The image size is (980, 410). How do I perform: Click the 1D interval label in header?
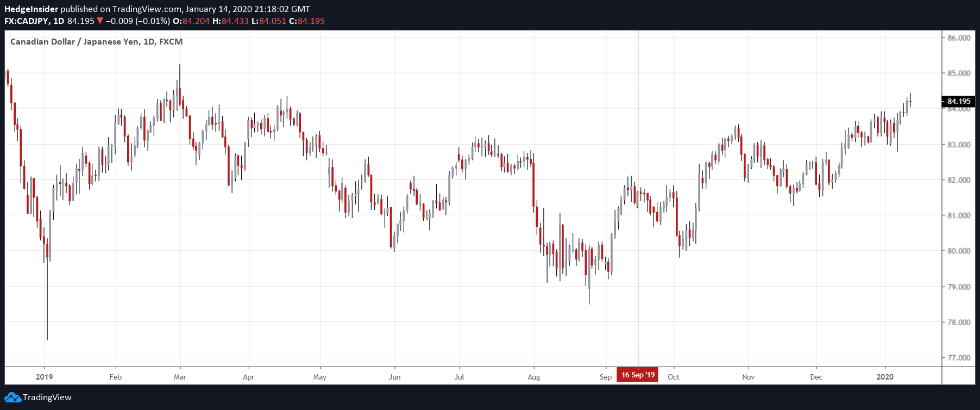point(59,21)
